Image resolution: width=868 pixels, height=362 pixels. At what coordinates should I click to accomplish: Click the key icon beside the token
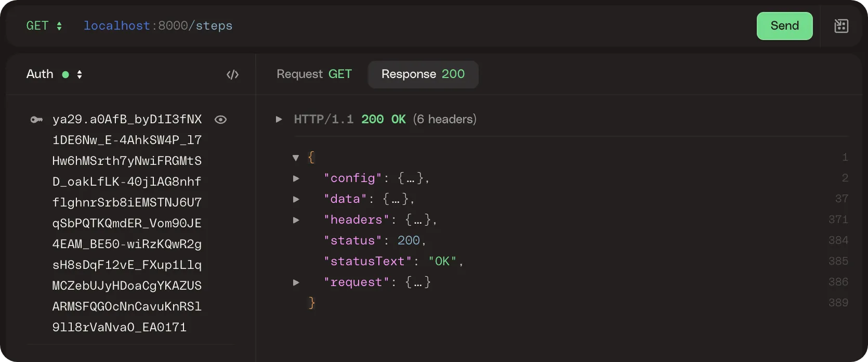point(36,120)
